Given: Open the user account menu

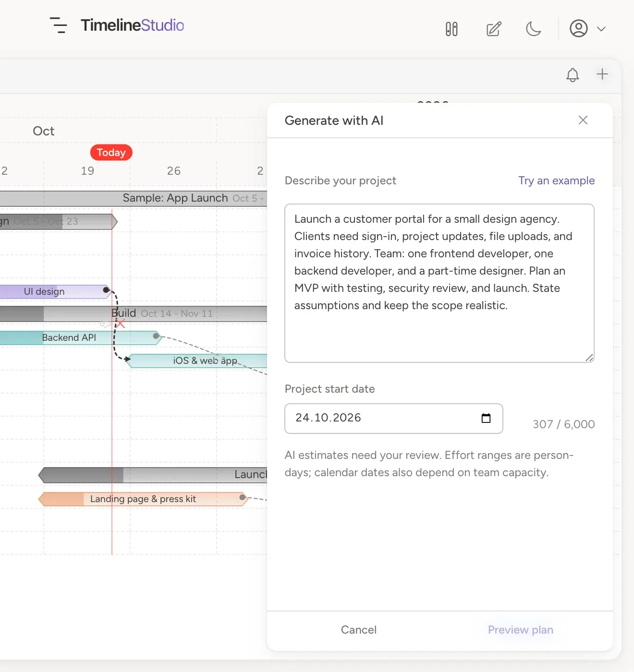Looking at the screenshot, I should pos(587,29).
